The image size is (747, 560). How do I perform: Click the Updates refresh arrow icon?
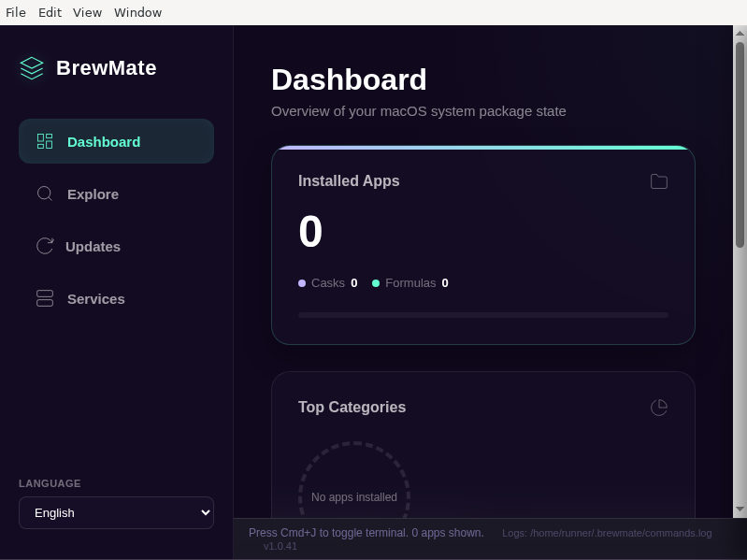pyautogui.click(x=45, y=246)
